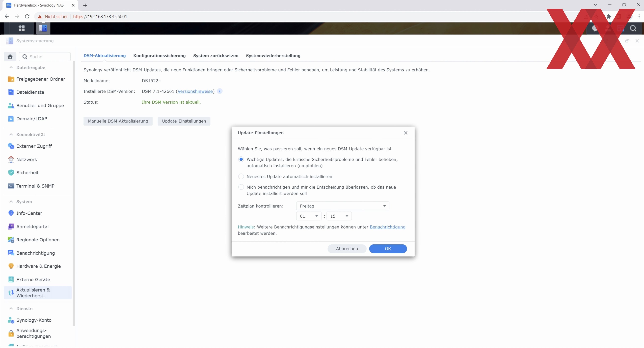644x348 pixels.
Task: Open Anwendungsberechtigungen lock icon
Action: 11,334
